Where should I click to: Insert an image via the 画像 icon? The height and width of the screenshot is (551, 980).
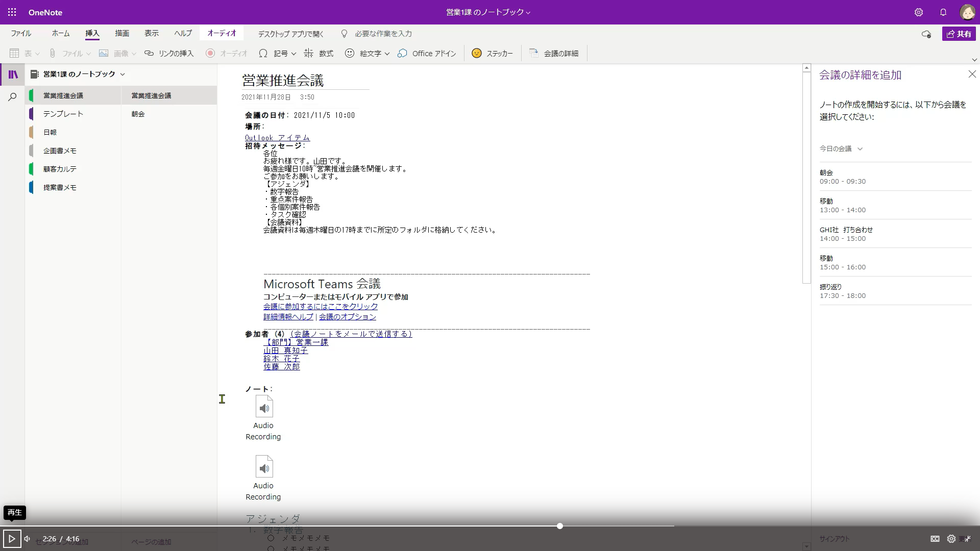click(x=104, y=53)
